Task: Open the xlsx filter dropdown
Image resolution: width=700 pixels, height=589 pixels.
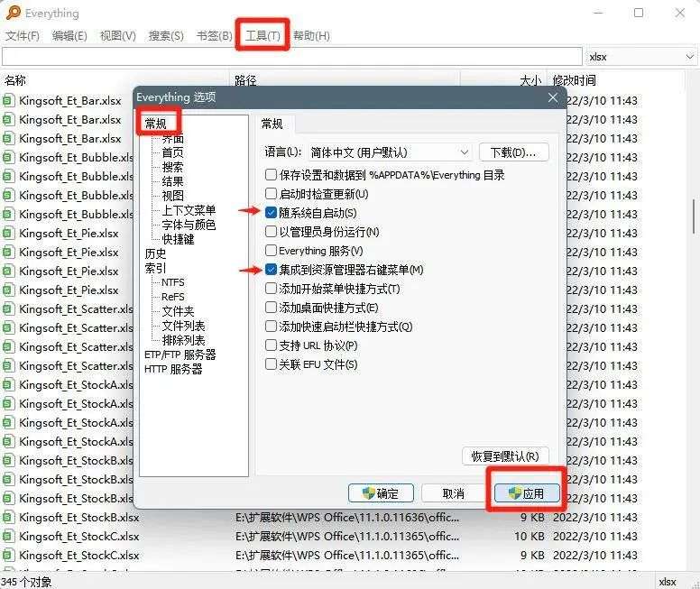Action: [x=641, y=57]
